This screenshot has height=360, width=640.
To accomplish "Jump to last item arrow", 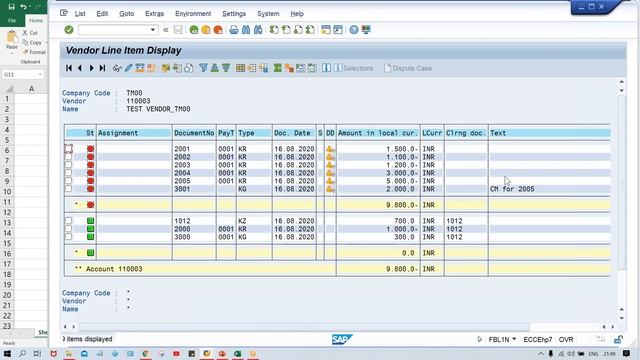I will tap(102, 68).
